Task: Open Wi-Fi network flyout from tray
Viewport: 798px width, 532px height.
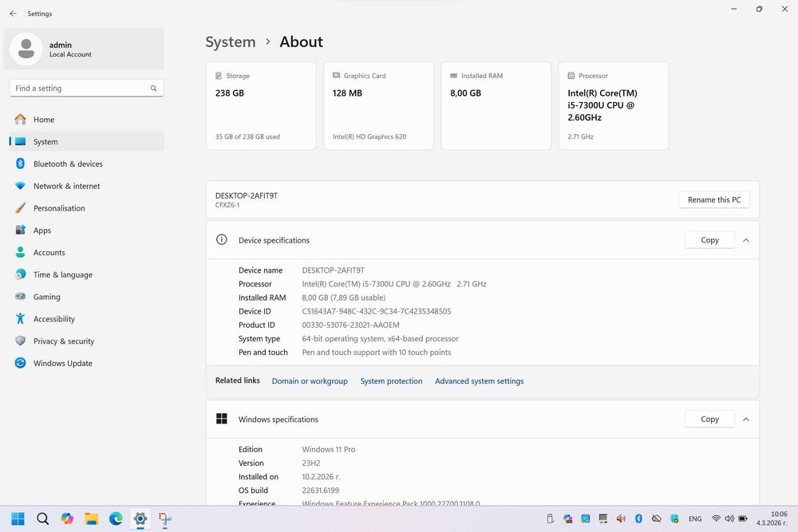Action: tap(716, 518)
